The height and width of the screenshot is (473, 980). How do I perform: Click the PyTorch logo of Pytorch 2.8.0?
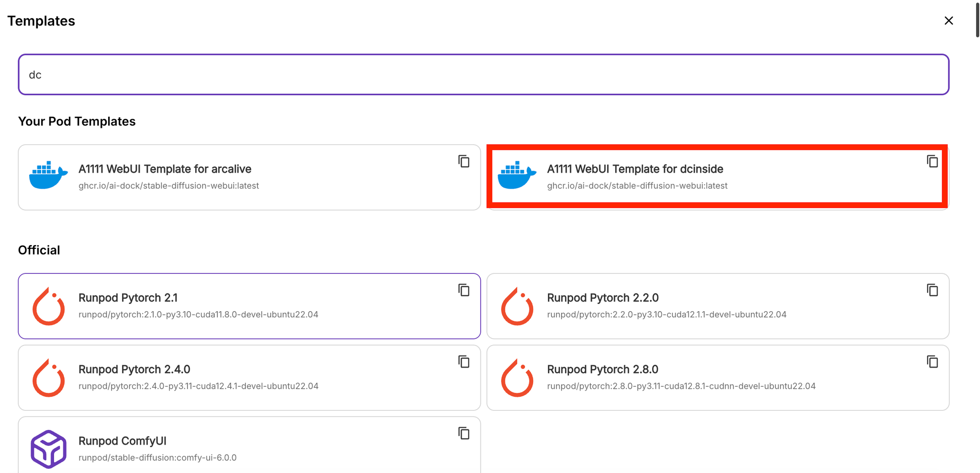pyautogui.click(x=517, y=378)
